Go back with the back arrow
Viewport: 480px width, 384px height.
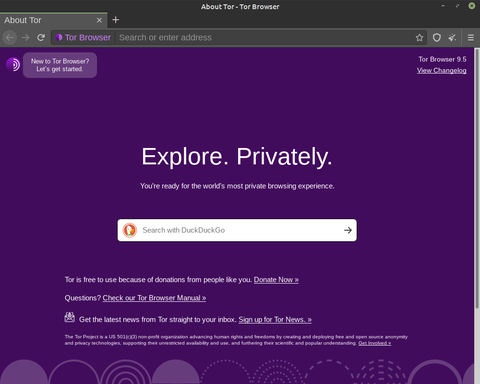10,38
